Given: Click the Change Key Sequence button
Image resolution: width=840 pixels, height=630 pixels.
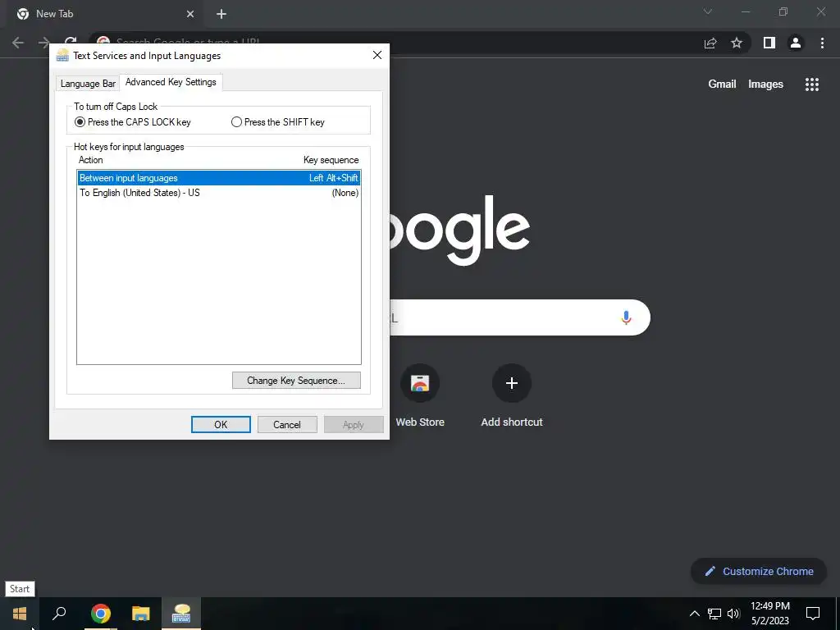Looking at the screenshot, I should (x=296, y=381).
